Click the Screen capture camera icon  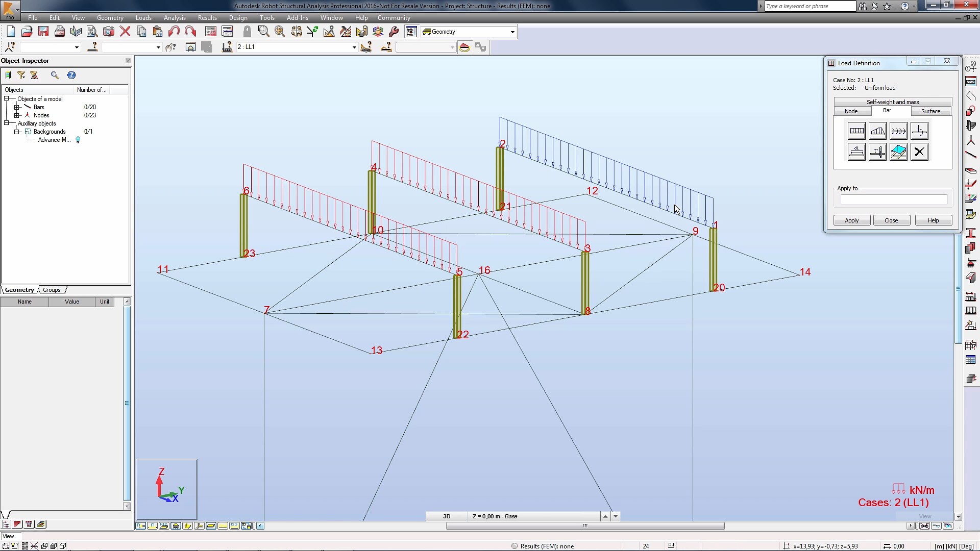pos(109,32)
